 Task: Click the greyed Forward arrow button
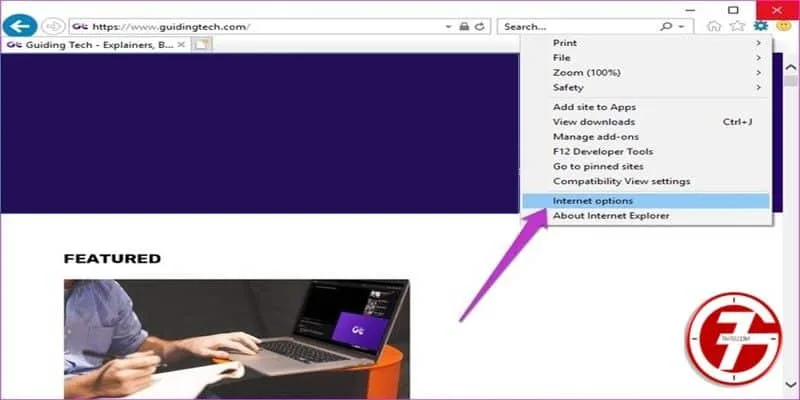coord(53,27)
